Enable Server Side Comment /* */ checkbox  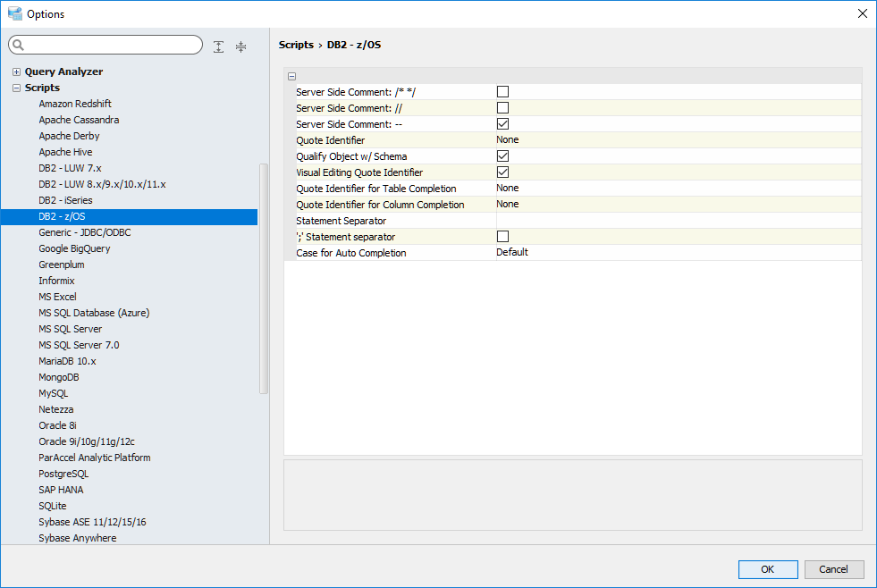502,92
